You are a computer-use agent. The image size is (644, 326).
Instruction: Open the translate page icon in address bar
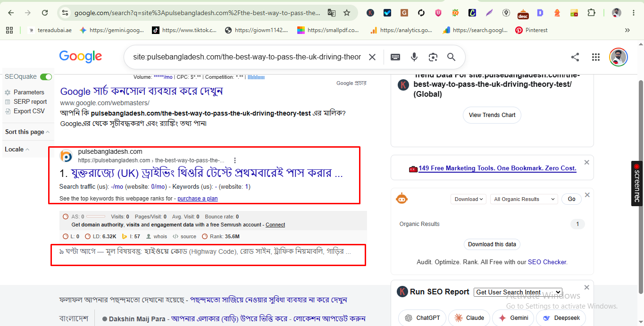click(332, 13)
